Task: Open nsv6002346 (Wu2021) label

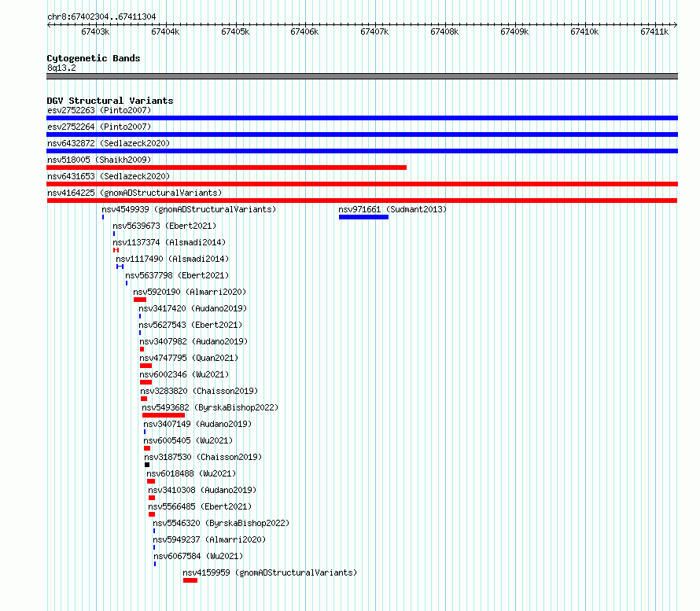Action: (x=184, y=374)
